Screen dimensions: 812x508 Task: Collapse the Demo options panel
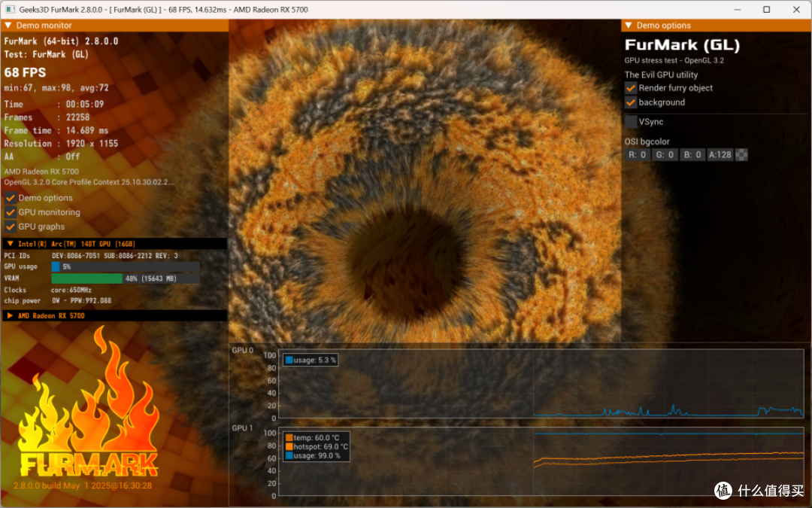point(628,26)
